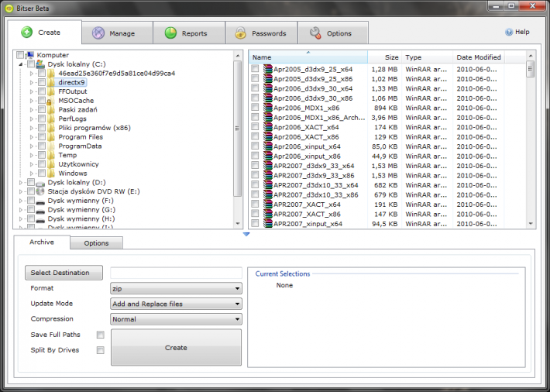Check the APR2007_d3dx10_33_x64 file checkbox
Screen dimensions: 550x392
(255, 184)
